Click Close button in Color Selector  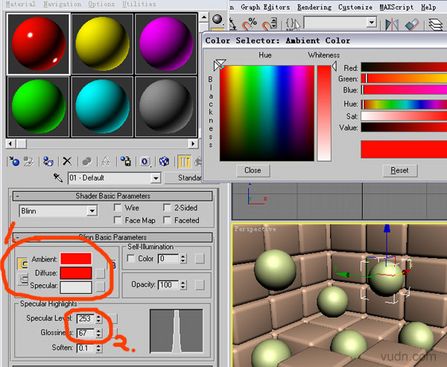click(253, 170)
